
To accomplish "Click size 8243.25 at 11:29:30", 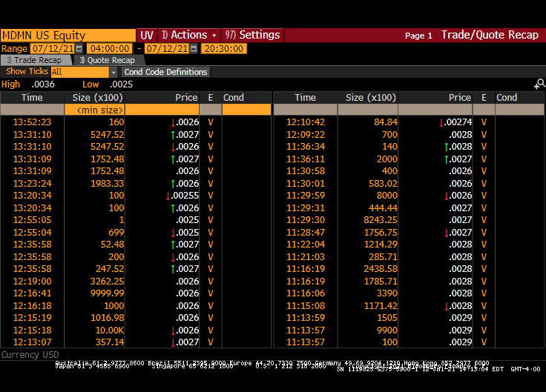I will point(381,220).
